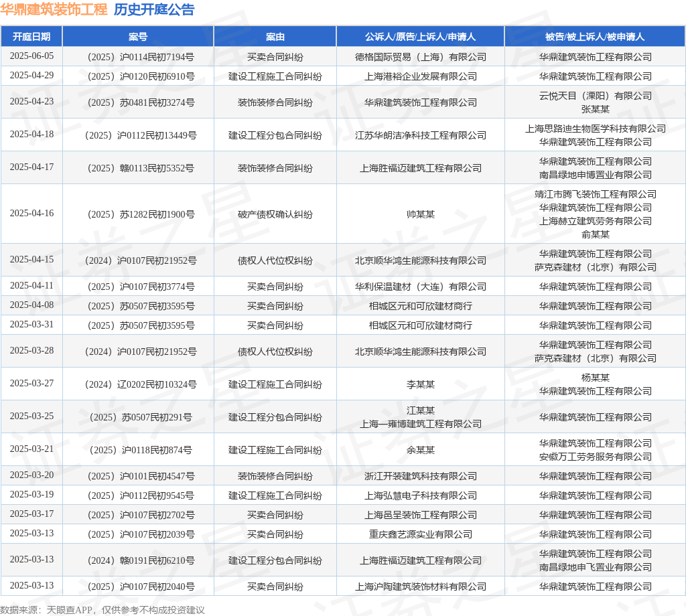Select the date 2025-04-17
The image size is (686, 616).
pyautogui.click(x=31, y=167)
